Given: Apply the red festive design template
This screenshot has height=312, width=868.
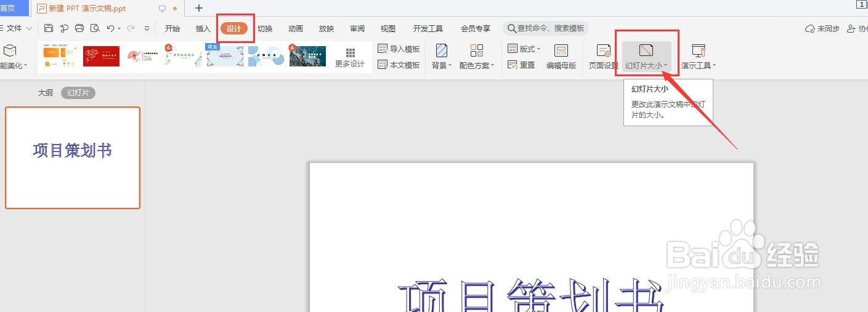Looking at the screenshot, I should click(101, 56).
